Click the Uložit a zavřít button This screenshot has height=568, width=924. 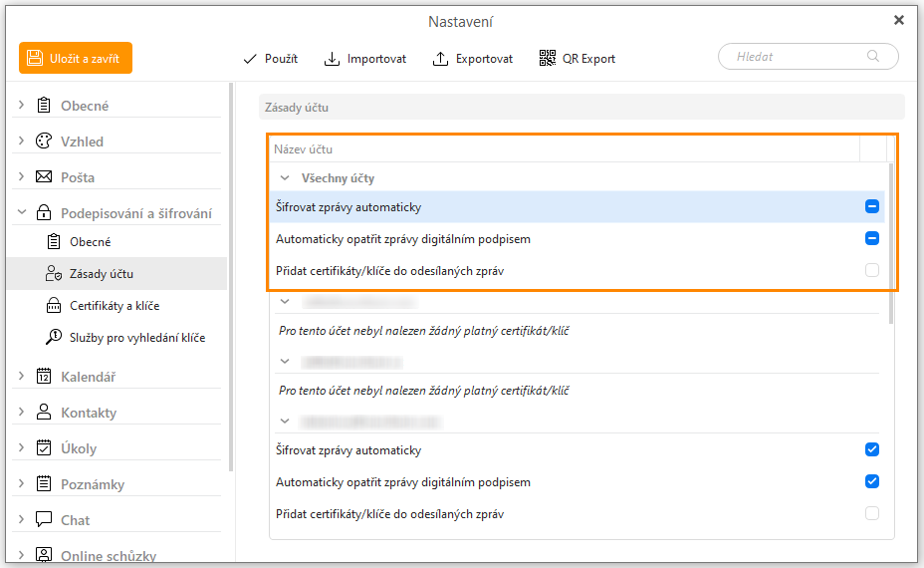coord(76,58)
